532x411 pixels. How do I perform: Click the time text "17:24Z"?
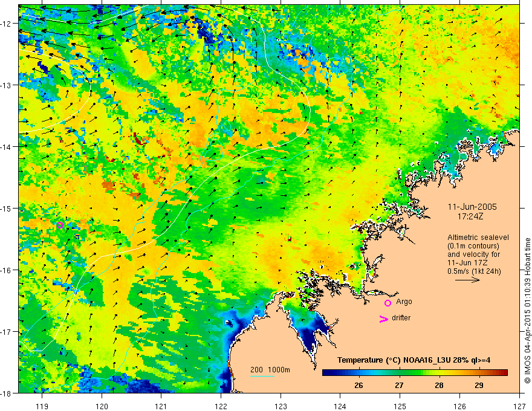click(470, 216)
